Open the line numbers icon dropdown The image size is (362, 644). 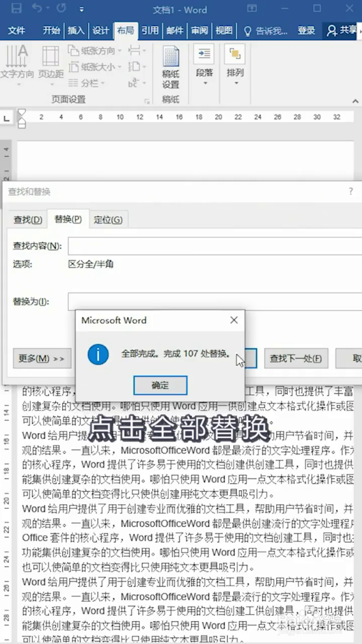pyautogui.click(x=137, y=67)
